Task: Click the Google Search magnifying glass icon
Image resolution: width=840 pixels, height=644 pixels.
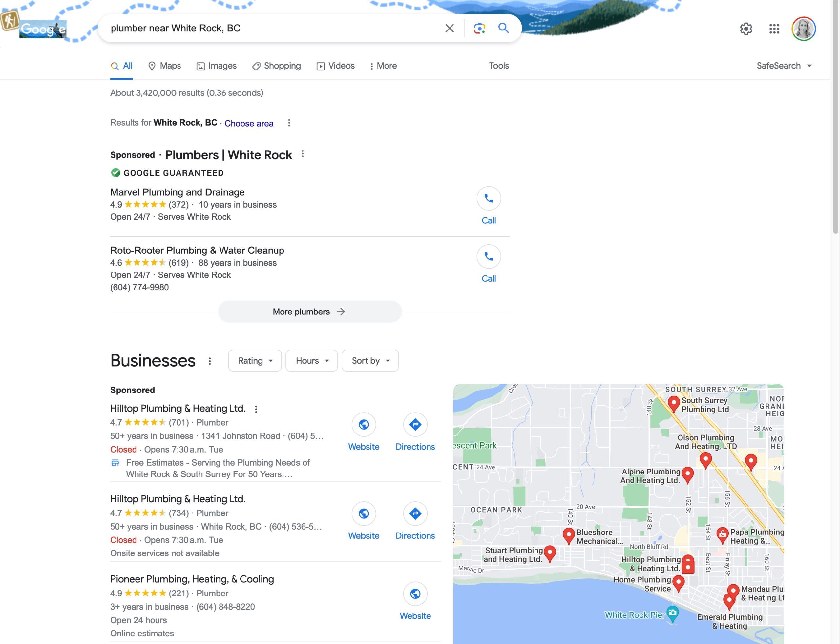Action: [x=504, y=28]
